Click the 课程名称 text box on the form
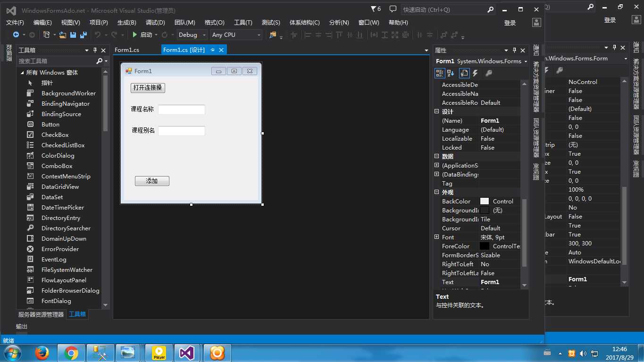 coord(182,109)
